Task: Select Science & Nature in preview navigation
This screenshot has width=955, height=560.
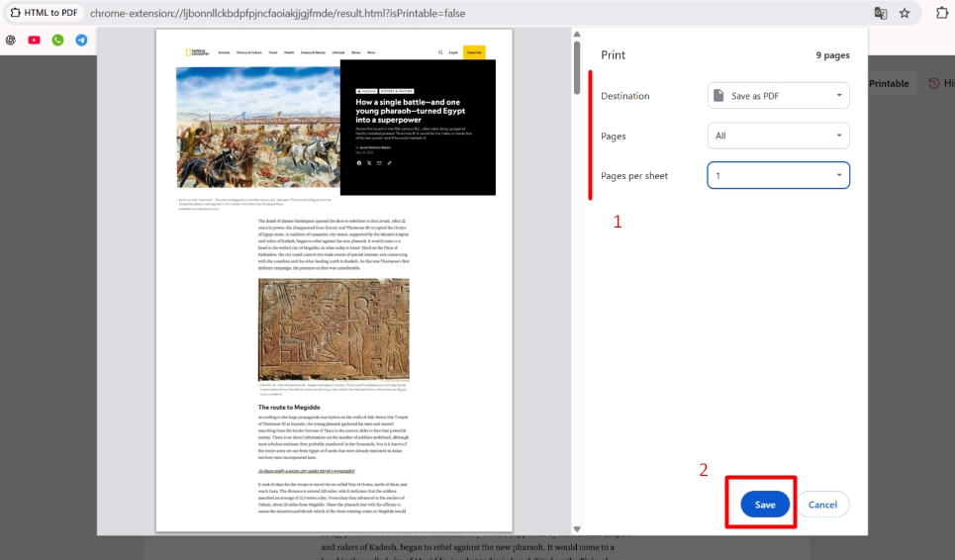Action: [x=313, y=52]
